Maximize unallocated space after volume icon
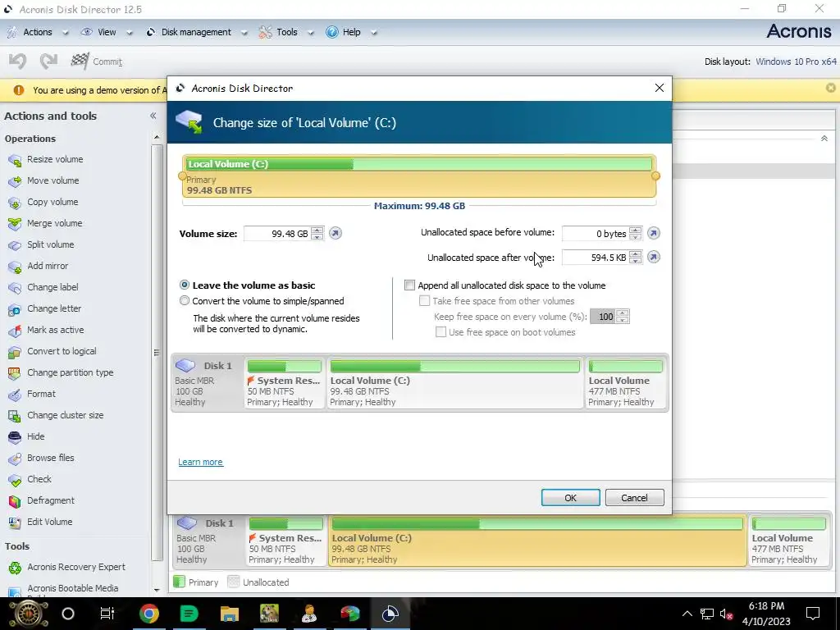Viewport: 840px width, 630px height. tap(653, 257)
